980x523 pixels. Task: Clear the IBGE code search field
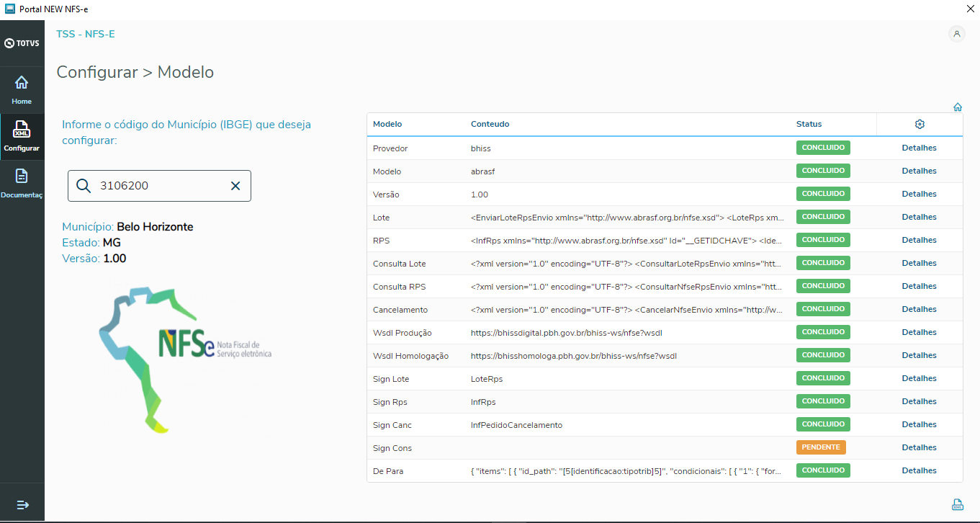pyautogui.click(x=235, y=186)
